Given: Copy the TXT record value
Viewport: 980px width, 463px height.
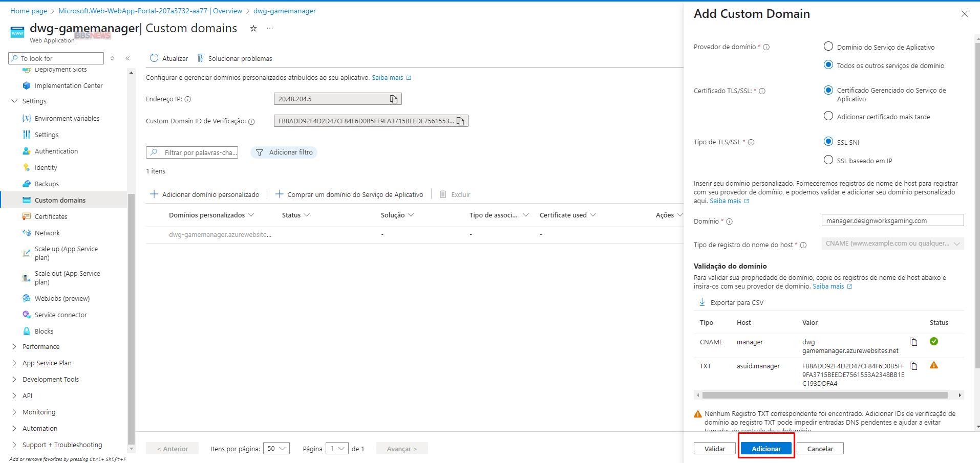Looking at the screenshot, I should click(x=913, y=366).
